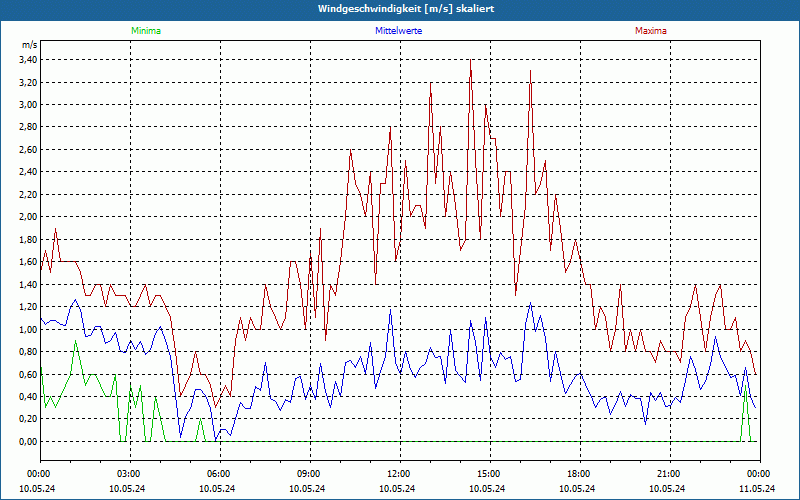Click the '0,80' y-axis value
The image size is (800, 500).
click(29, 352)
